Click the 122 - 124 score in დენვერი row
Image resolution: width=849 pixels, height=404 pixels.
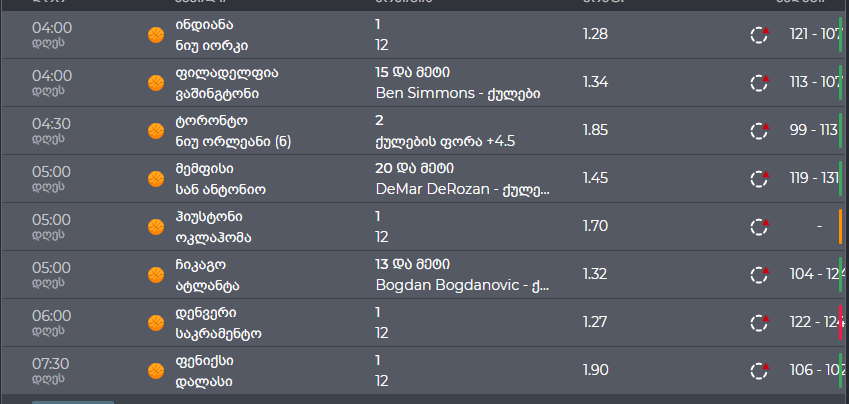pyautogui.click(x=815, y=322)
